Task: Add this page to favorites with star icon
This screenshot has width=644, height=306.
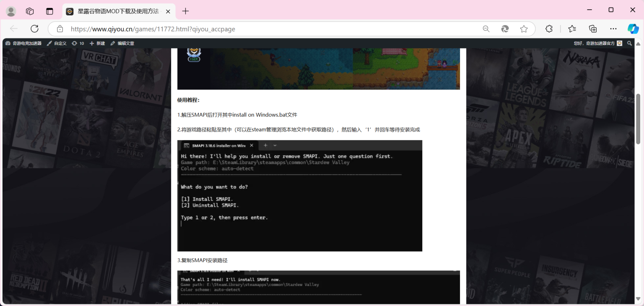Action: [524, 28]
